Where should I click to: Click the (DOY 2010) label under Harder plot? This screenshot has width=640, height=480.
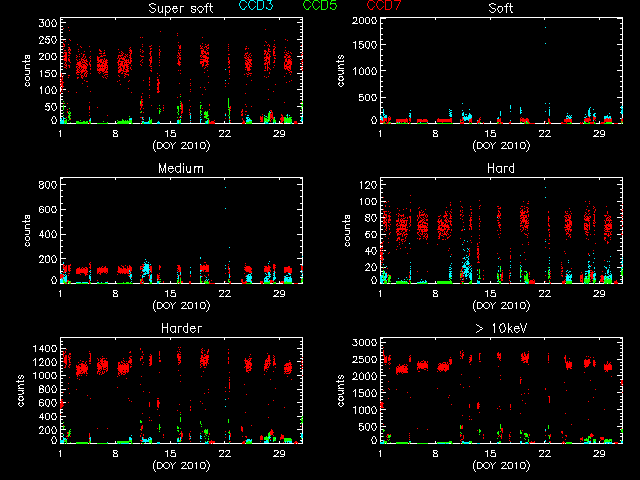click(181, 464)
